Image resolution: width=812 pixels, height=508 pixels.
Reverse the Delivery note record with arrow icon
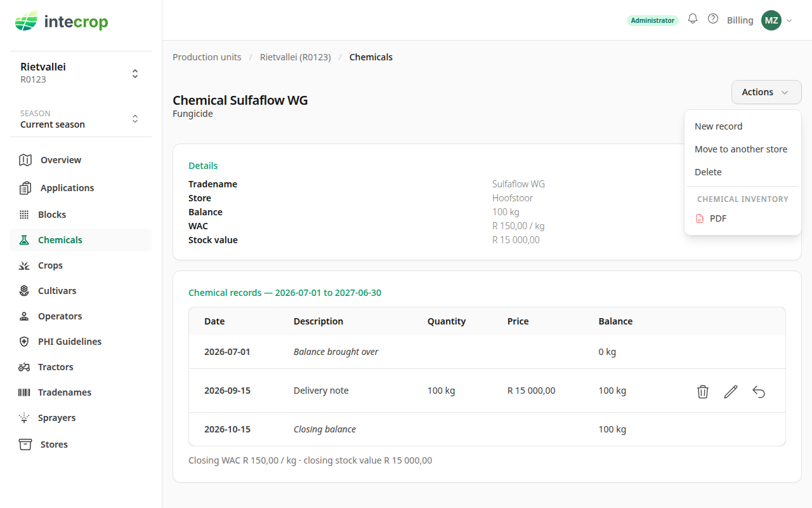[759, 392]
